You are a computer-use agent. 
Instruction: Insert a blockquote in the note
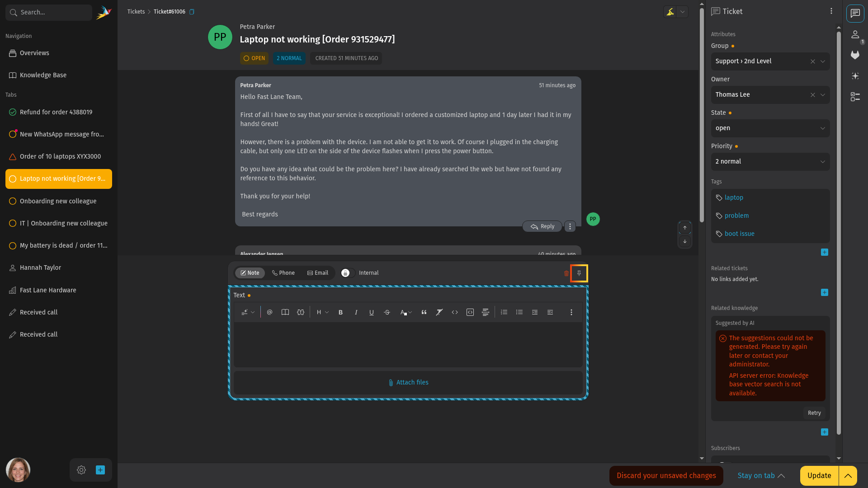click(424, 312)
